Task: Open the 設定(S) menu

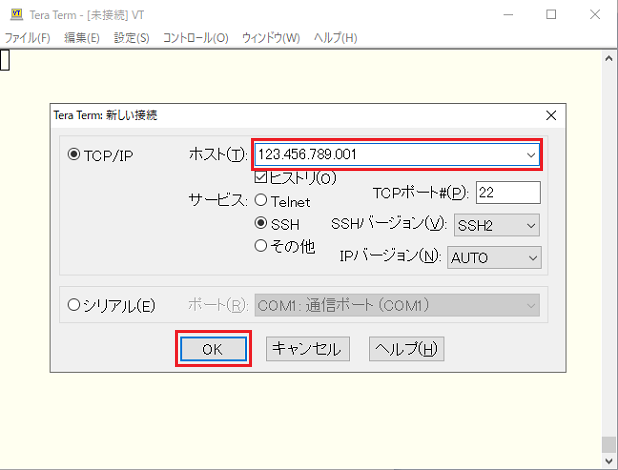Action: tap(131, 38)
